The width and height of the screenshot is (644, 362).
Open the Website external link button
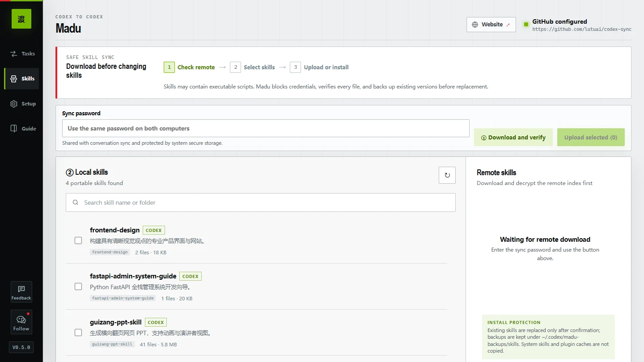pos(491,25)
